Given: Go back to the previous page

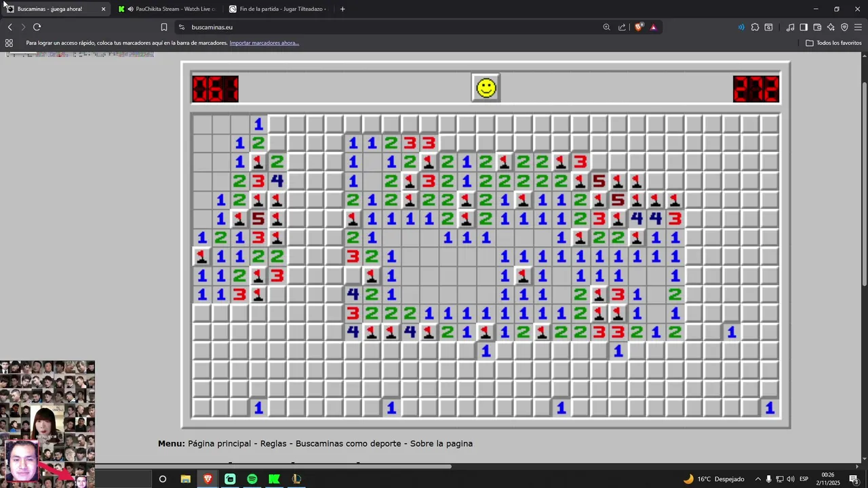Looking at the screenshot, I should click(x=9, y=27).
